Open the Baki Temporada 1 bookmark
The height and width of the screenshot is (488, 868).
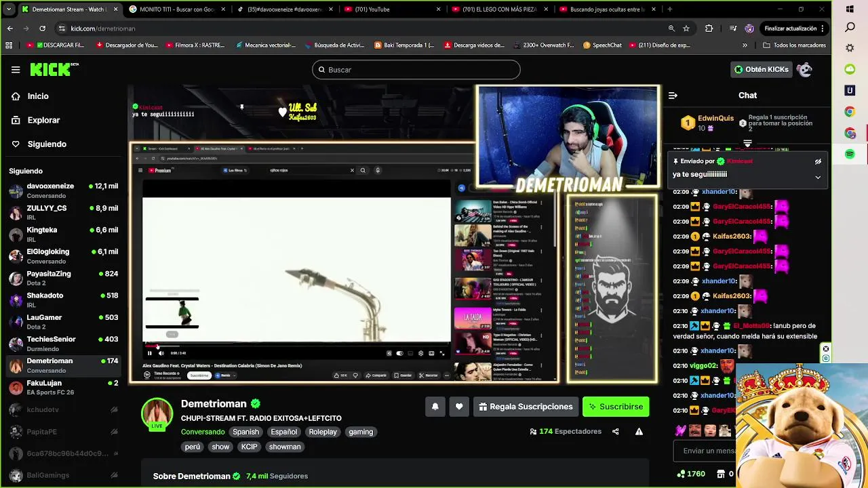click(x=404, y=45)
